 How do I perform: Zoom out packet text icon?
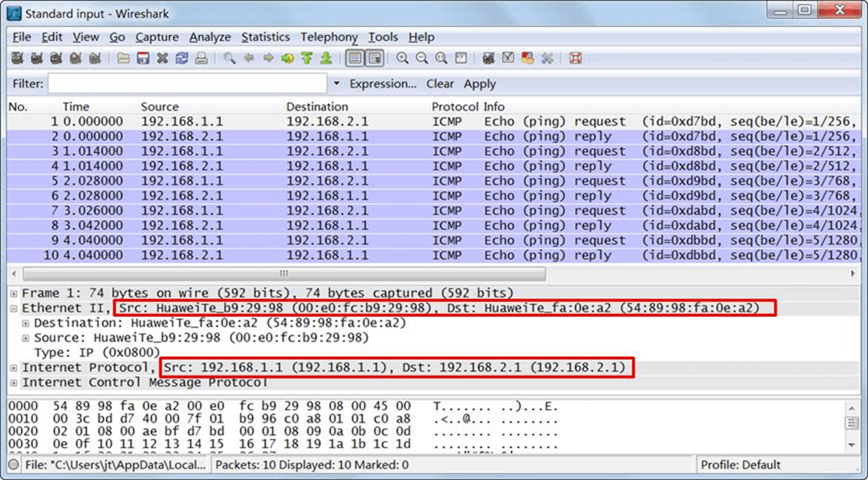click(x=422, y=58)
